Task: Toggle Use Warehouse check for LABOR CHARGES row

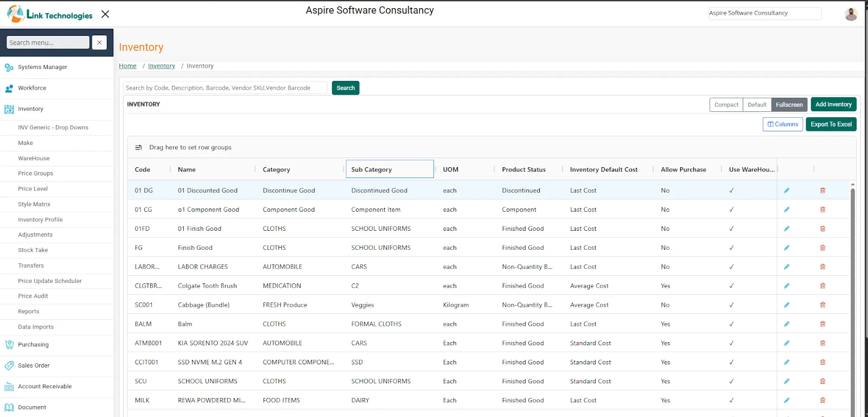Action: point(731,267)
